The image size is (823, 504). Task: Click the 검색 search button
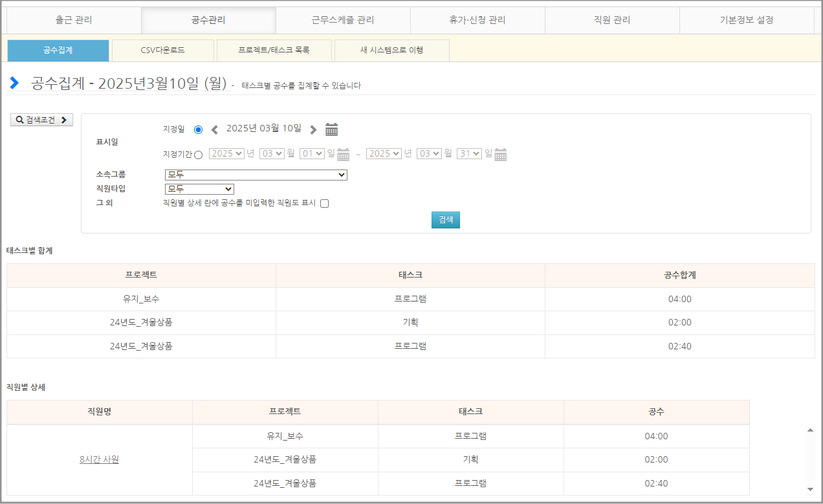445,220
